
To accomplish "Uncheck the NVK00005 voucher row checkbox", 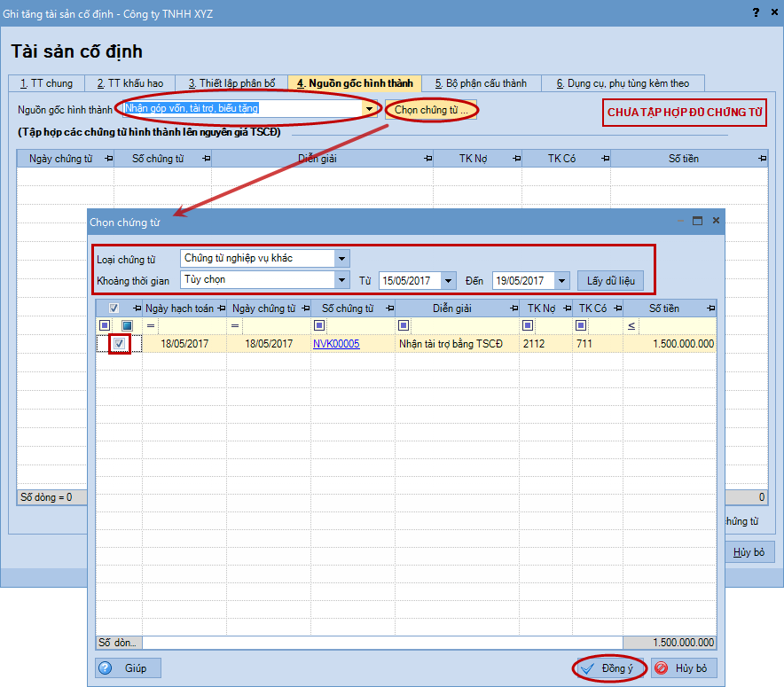I will tap(119, 344).
